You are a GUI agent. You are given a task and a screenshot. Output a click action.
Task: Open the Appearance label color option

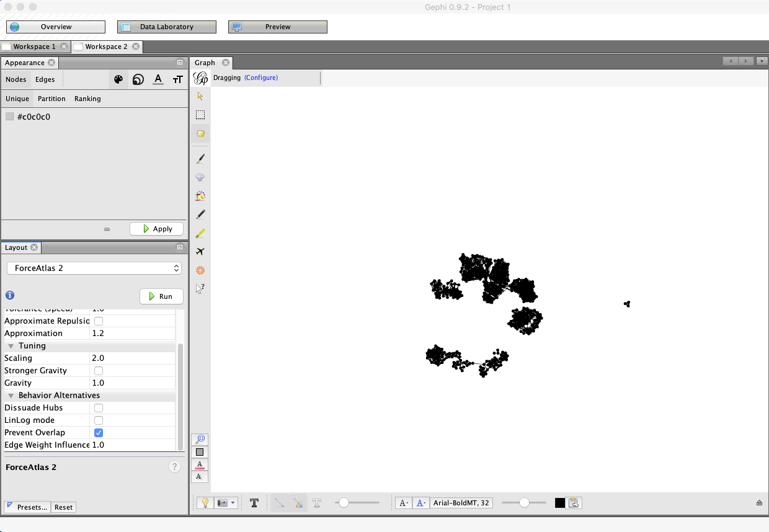tap(158, 79)
